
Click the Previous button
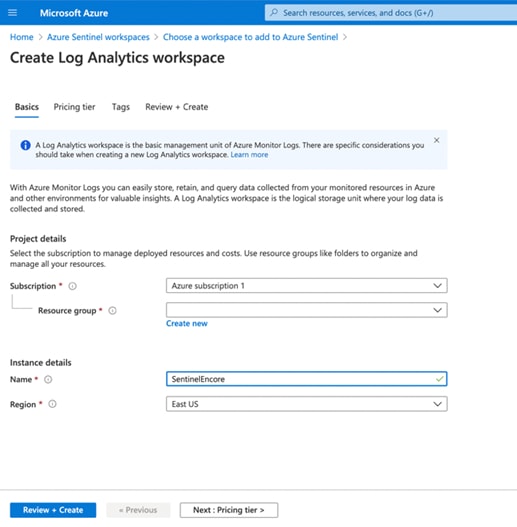point(138,510)
